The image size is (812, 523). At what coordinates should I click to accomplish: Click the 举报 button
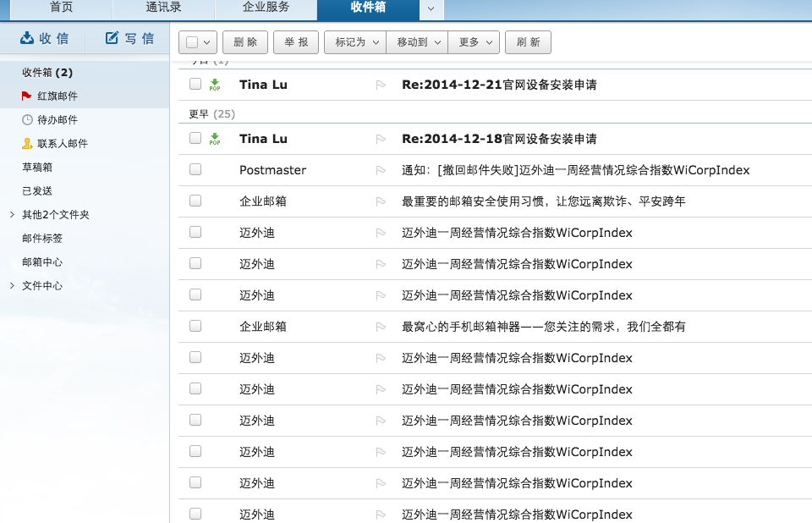tap(296, 42)
